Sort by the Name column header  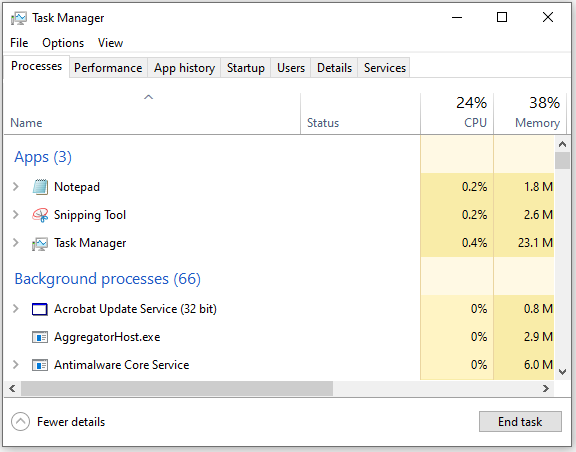tap(152, 114)
